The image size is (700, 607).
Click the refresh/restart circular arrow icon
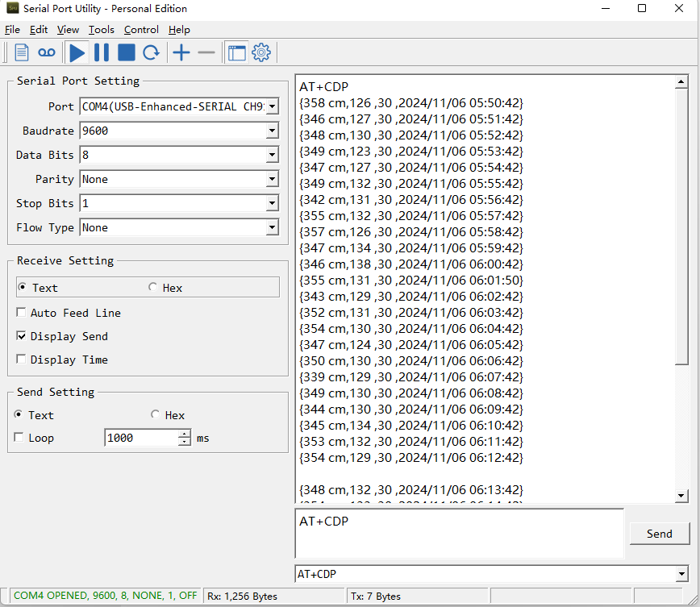point(152,52)
